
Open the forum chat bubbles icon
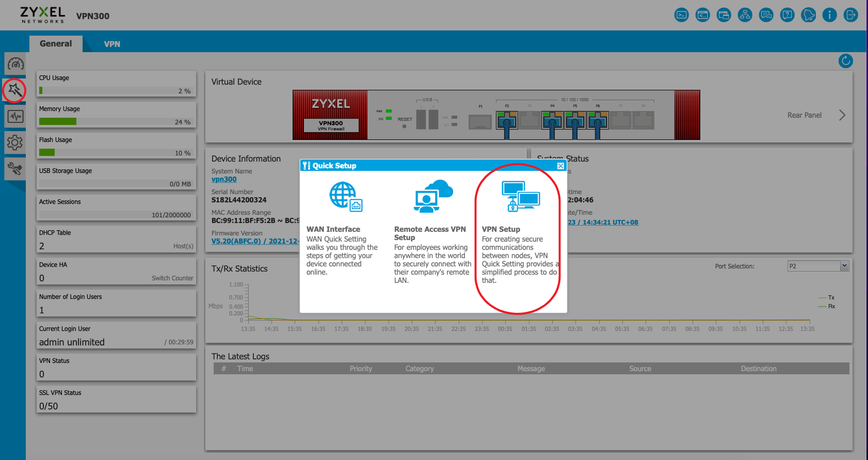click(766, 15)
